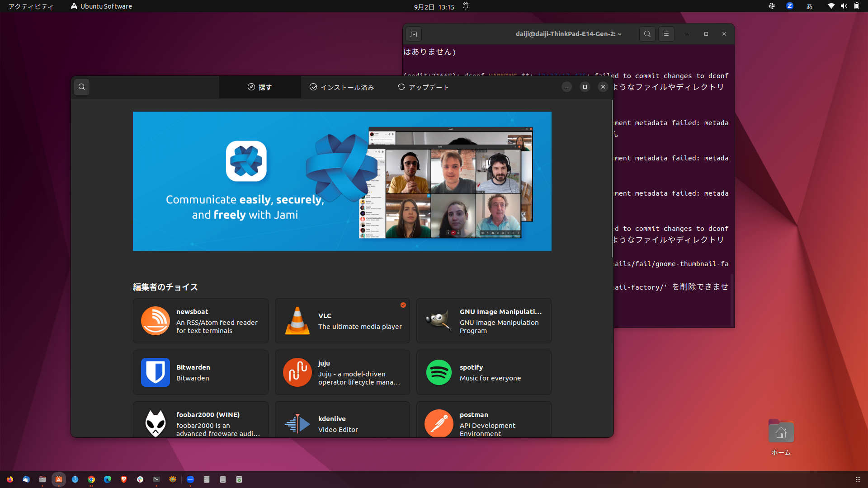This screenshot has height=488, width=868.
Task: Open the search button in Ubuntu Software
Action: [x=82, y=87]
